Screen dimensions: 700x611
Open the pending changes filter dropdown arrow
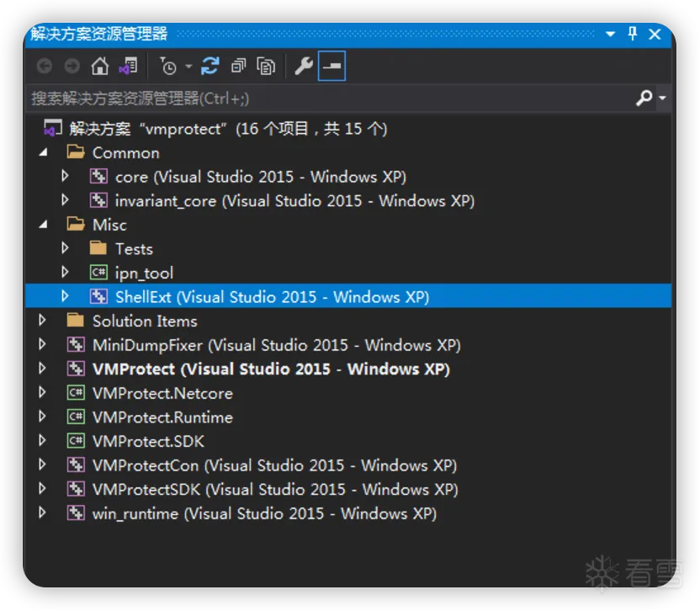[x=188, y=66]
